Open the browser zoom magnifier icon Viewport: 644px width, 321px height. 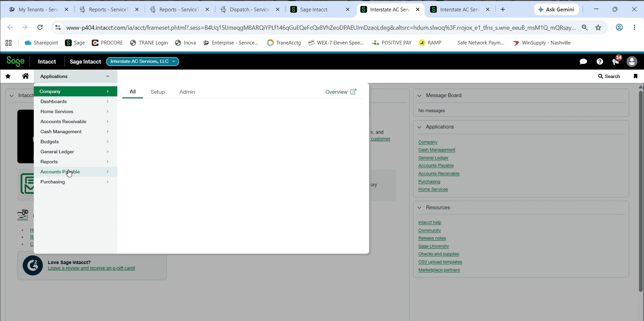(585, 27)
